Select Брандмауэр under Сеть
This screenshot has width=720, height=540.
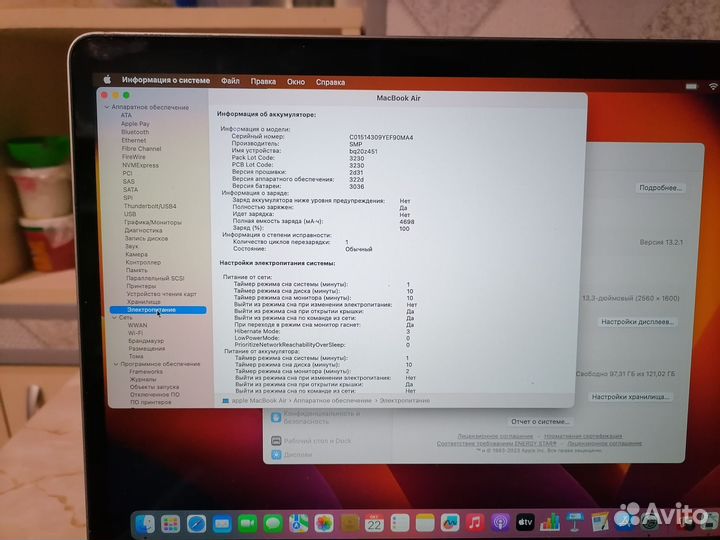(146, 341)
